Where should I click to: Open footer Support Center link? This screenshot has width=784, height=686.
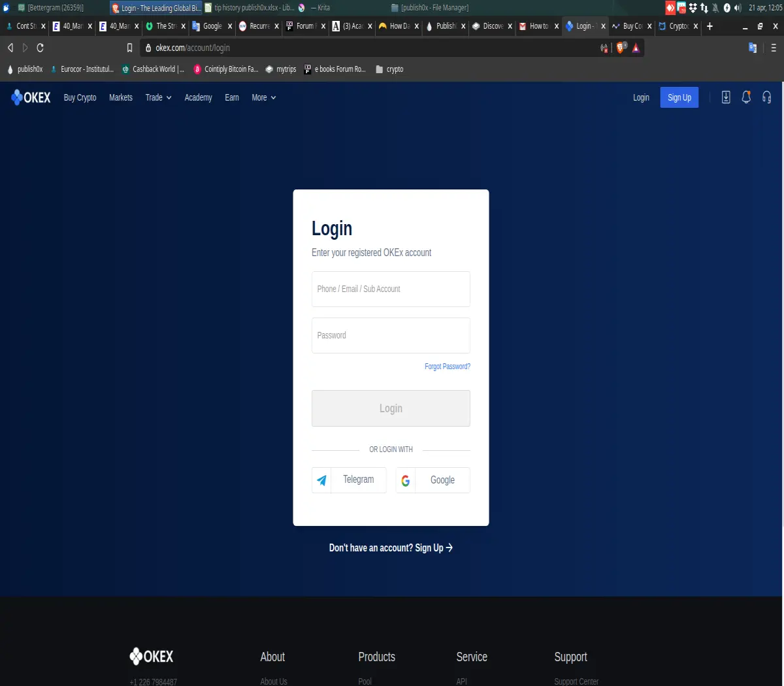[576, 681]
